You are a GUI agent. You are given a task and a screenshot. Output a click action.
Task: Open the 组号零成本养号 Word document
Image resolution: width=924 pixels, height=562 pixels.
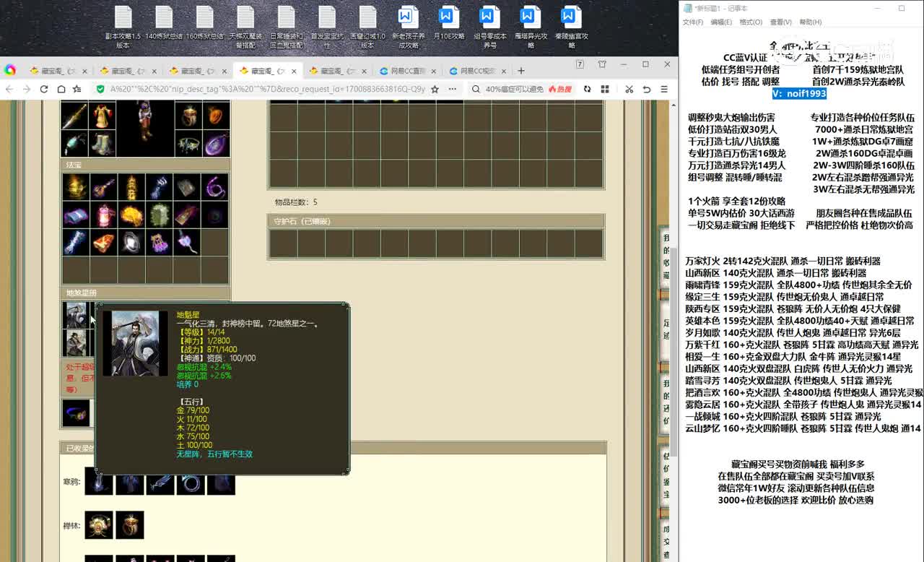pyautogui.click(x=490, y=27)
